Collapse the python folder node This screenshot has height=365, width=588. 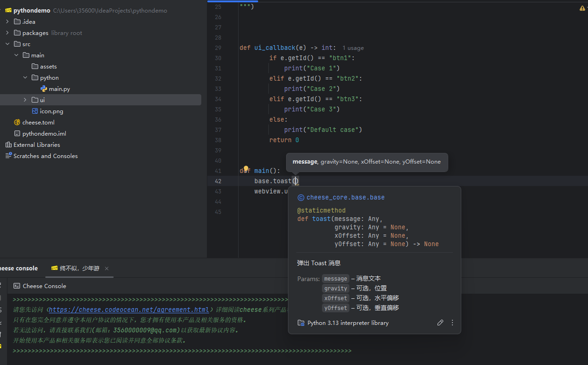coord(25,77)
